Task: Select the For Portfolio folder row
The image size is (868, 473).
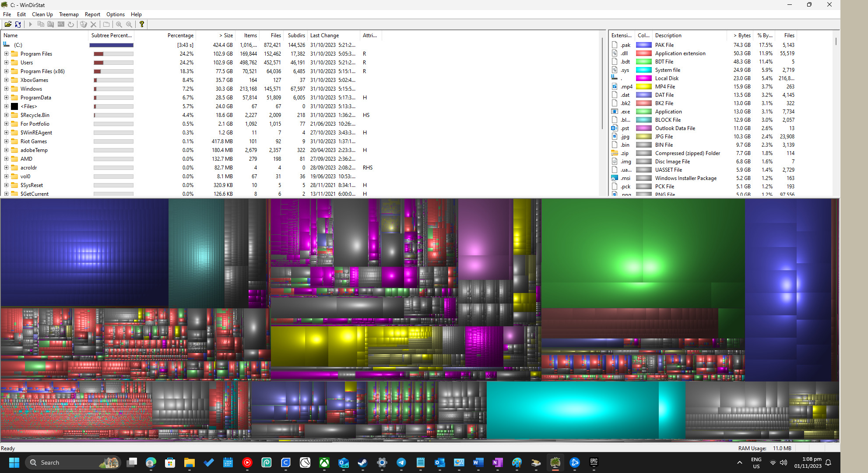Action: 191,124
